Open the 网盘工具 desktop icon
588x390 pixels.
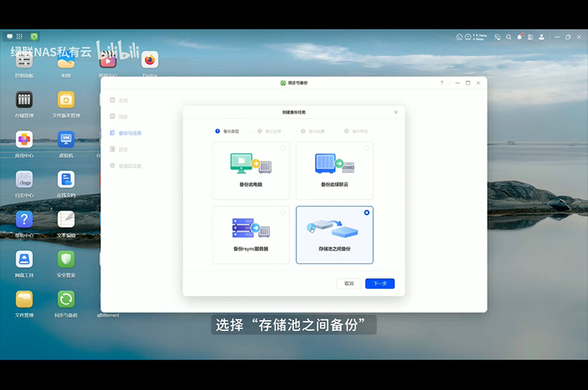coord(24,259)
